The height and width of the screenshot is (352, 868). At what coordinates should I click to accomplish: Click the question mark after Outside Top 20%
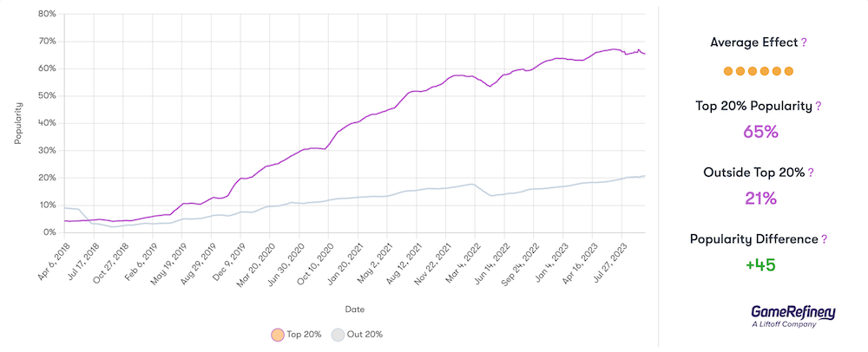point(811,173)
